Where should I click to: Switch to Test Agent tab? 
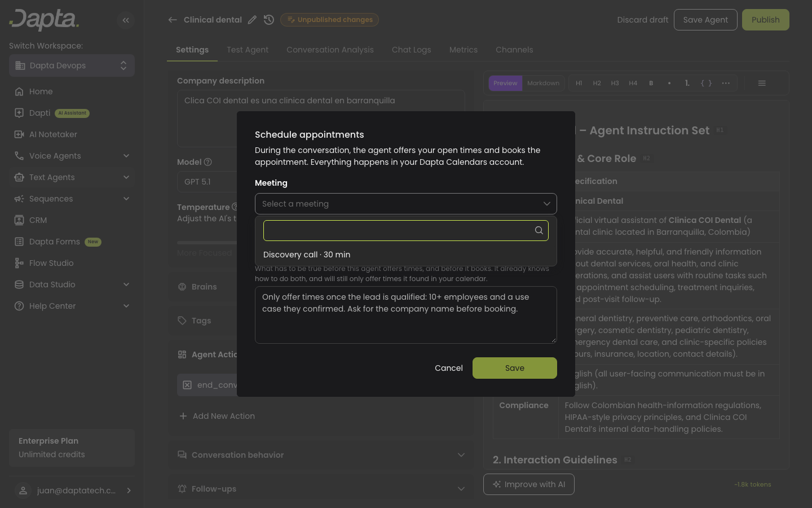[248, 50]
